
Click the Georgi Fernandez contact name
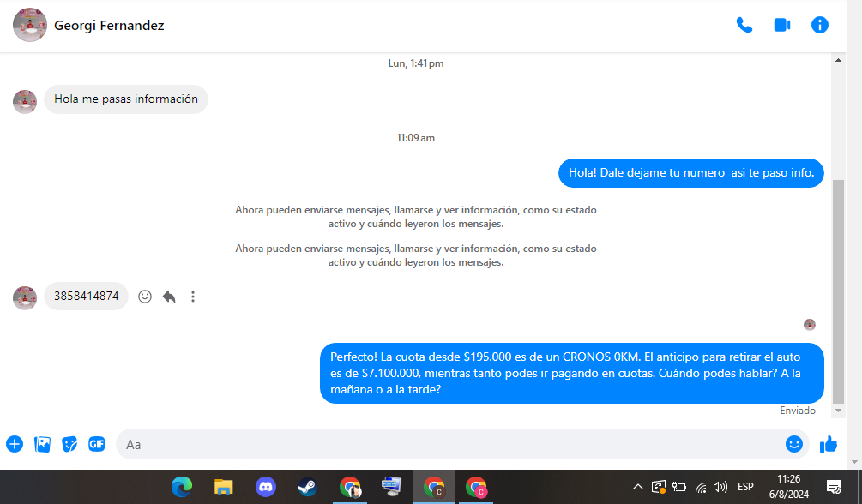pos(109,25)
